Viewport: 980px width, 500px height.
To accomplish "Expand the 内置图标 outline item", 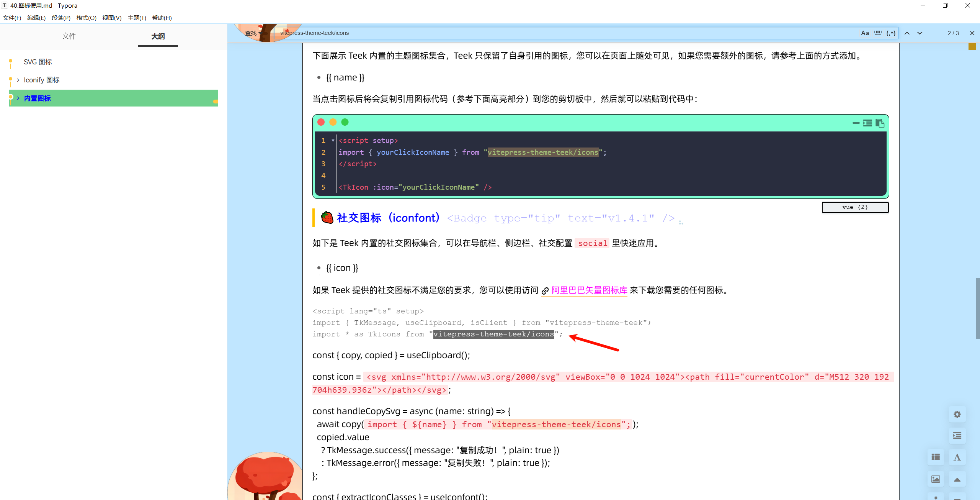I will (x=18, y=98).
